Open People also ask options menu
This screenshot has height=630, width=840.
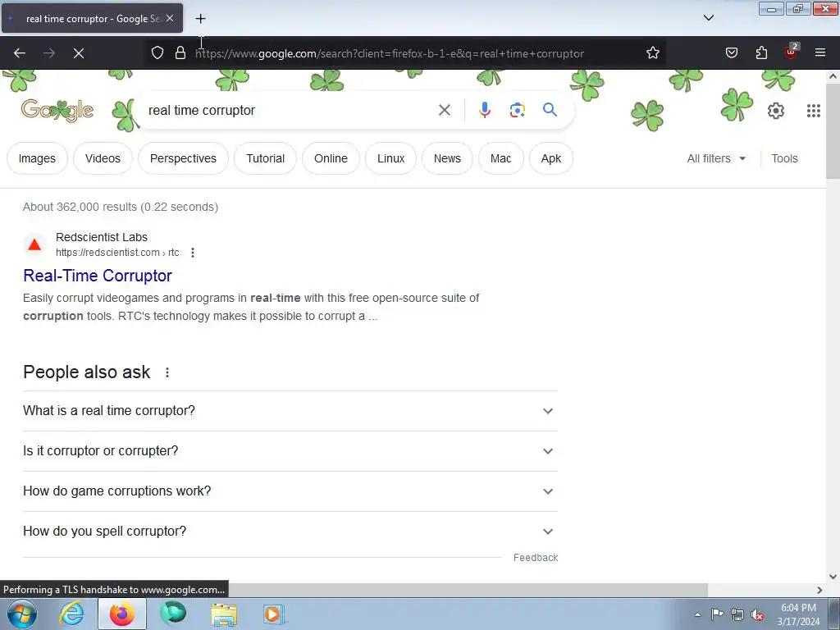click(167, 372)
